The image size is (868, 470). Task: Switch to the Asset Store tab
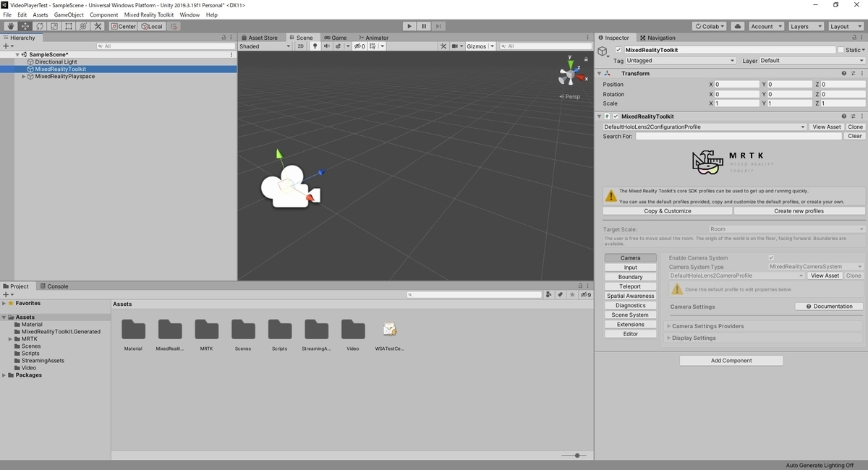pyautogui.click(x=259, y=38)
